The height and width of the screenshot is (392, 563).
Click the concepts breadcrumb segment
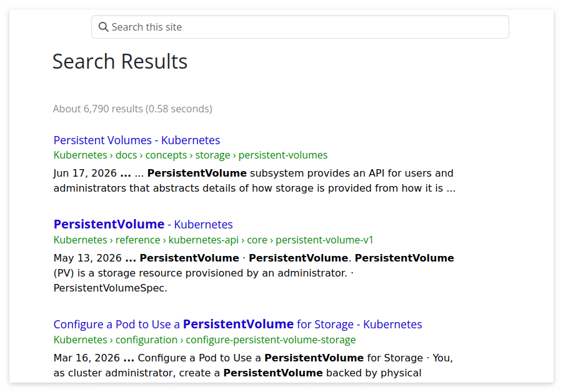click(166, 155)
